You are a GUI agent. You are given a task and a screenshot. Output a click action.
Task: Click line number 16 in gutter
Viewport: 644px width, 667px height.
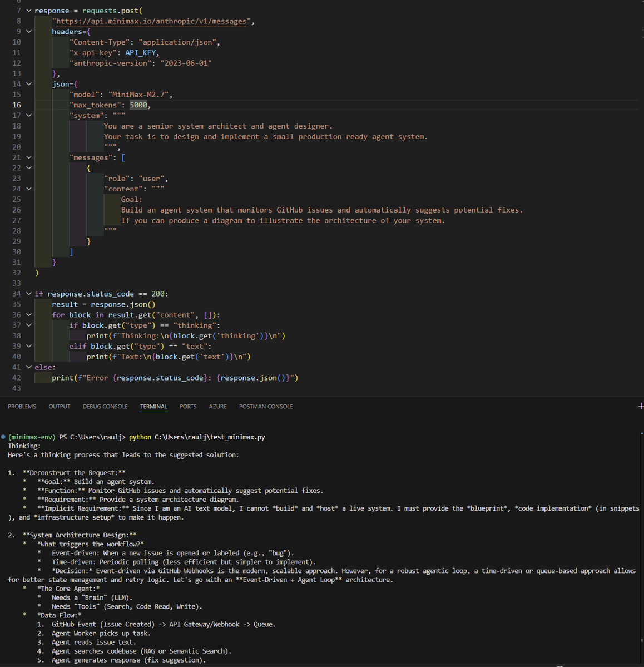17,105
